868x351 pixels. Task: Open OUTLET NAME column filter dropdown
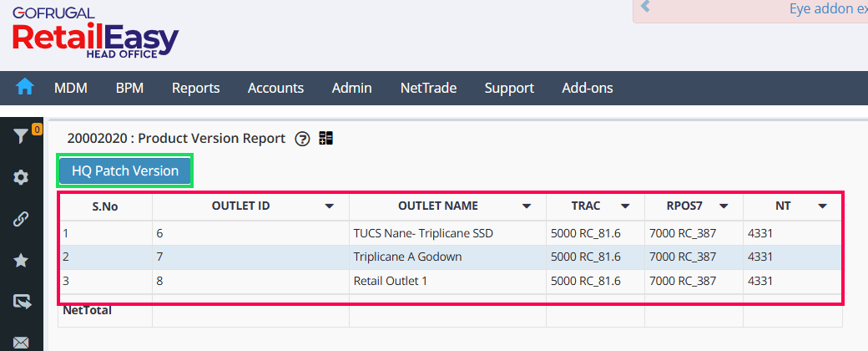coord(527,206)
